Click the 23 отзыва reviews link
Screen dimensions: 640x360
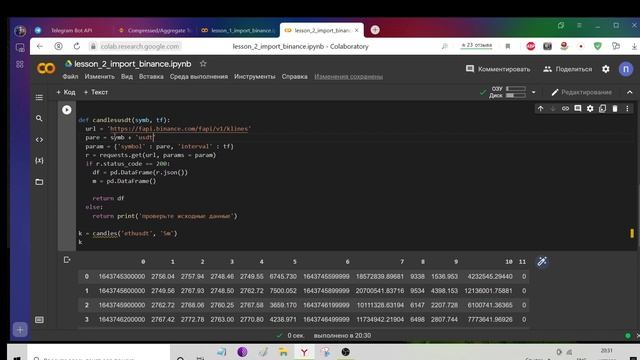[476, 45]
